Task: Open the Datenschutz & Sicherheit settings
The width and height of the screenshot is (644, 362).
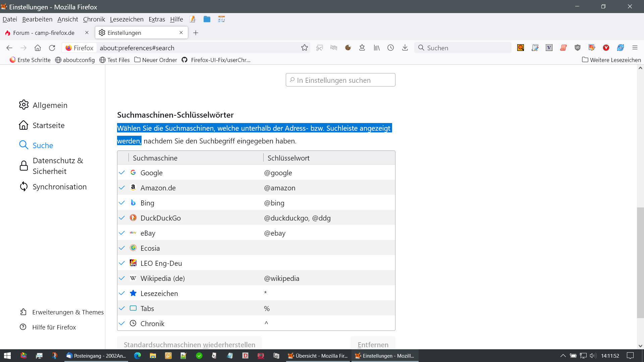Action: pyautogui.click(x=58, y=166)
